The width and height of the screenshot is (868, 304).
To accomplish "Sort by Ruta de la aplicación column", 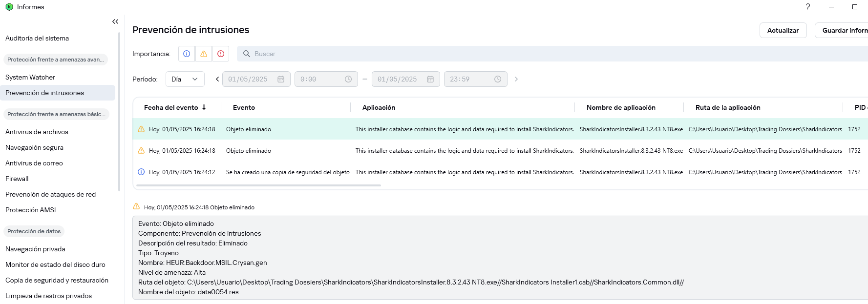I will [x=728, y=107].
